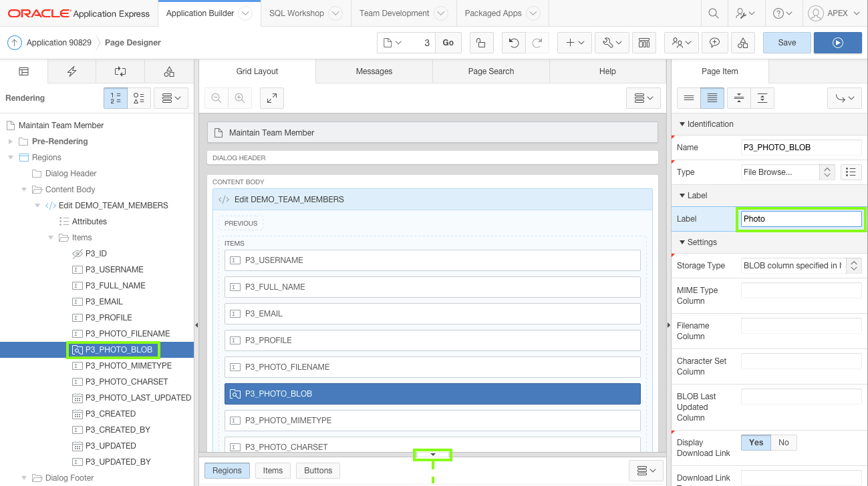The image size is (868, 486).
Task: Select P3_PHOTO_MIMETYPE in the rendering tree
Action: [128, 366]
